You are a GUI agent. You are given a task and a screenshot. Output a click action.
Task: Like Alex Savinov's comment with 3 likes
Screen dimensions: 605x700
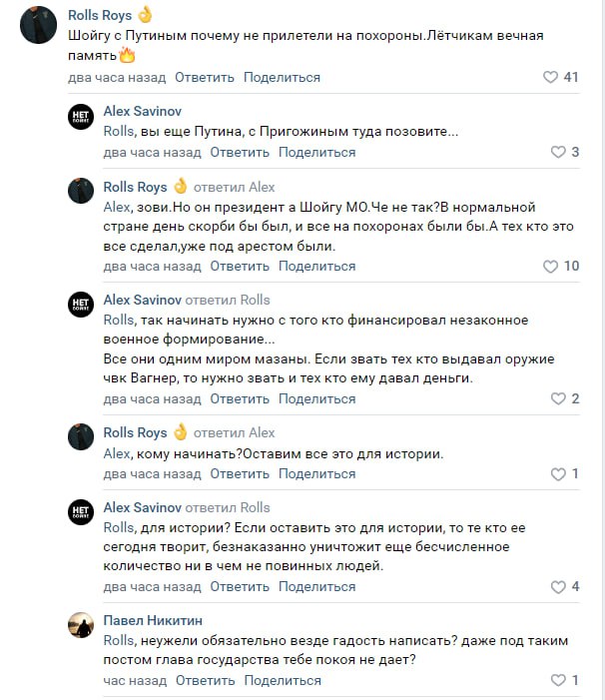click(558, 152)
